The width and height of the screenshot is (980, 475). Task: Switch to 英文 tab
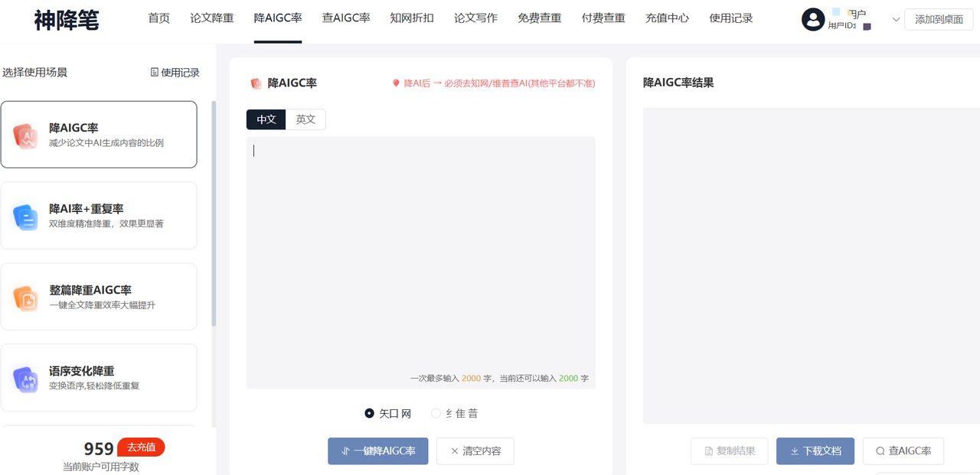pyautogui.click(x=305, y=119)
